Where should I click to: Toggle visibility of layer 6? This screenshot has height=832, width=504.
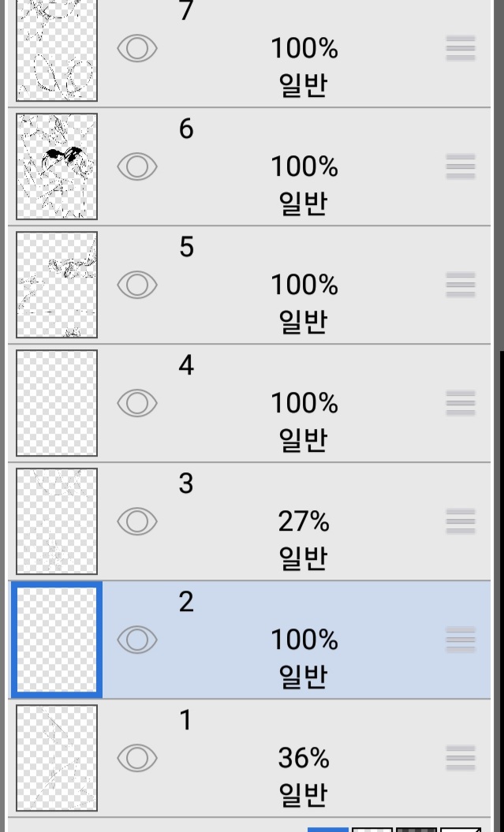point(137,166)
